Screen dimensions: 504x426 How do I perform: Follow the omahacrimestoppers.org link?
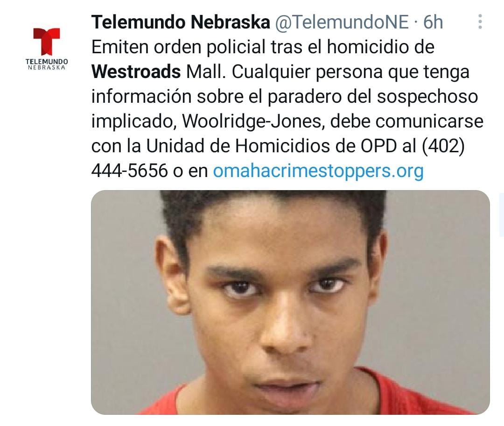coord(318,170)
